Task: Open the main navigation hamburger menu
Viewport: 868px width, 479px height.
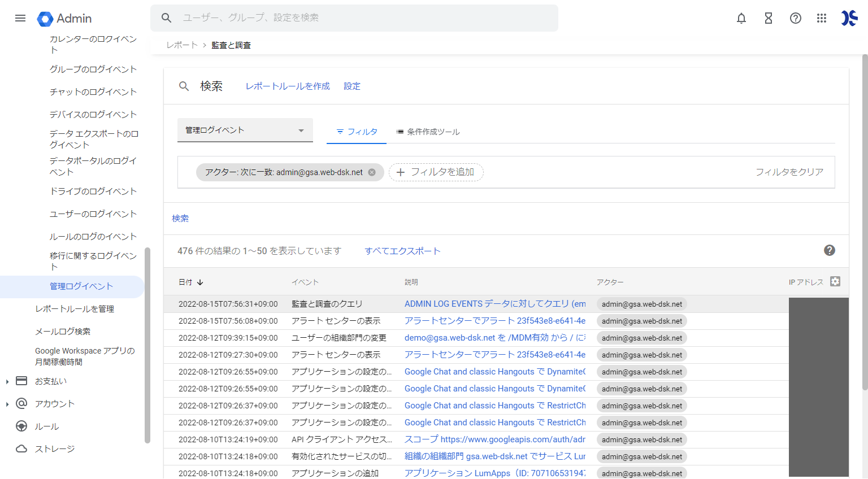Action: coord(20,18)
